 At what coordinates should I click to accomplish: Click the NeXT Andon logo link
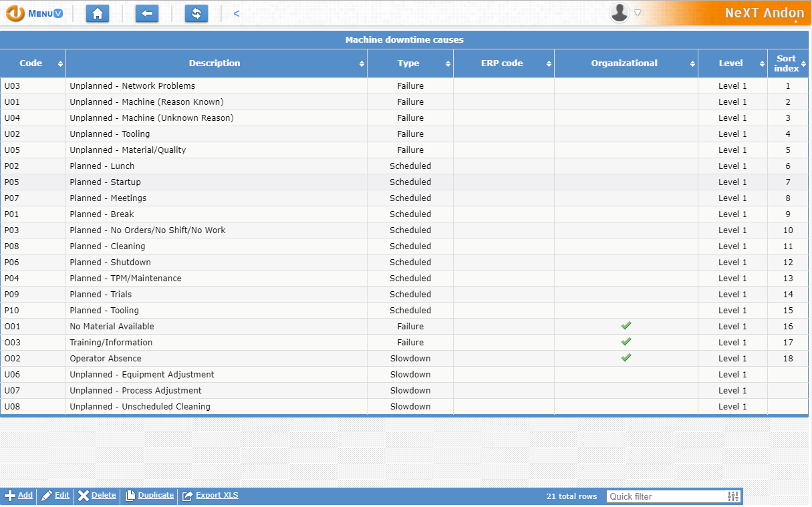point(764,13)
